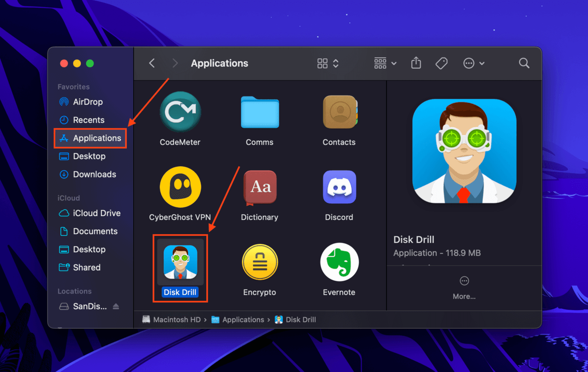Open the CyberGhost VPN app icon

[x=180, y=187]
